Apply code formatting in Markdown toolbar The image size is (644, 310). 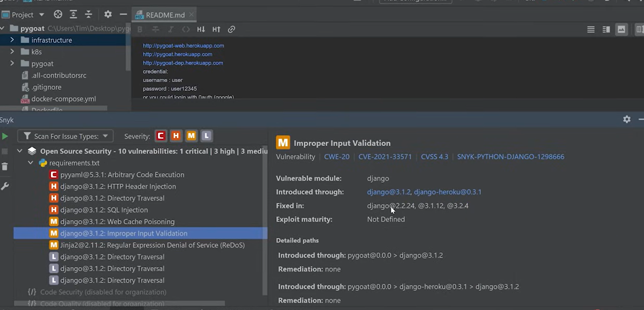(x=186, y=30)
